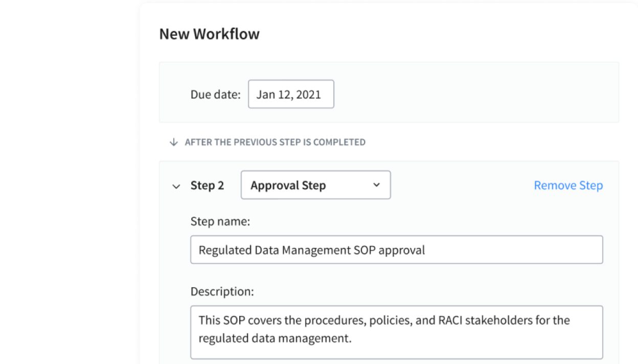Collapse Step 2 with its chevron
This screenshot has width=638, height=364.
176,186
